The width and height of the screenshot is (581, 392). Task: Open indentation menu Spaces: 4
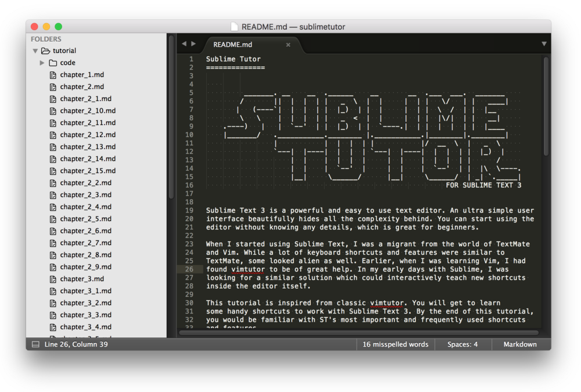pos(462,344)
